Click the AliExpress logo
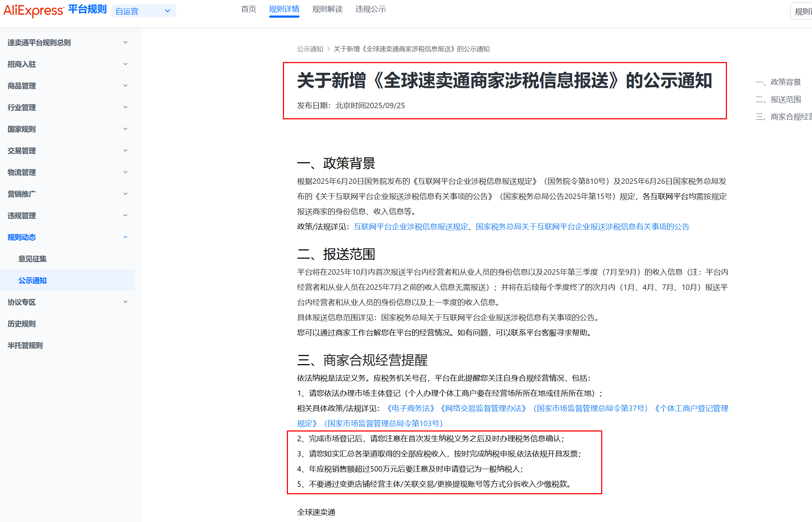This screenshot has height=522, width=812. (33, 10)
